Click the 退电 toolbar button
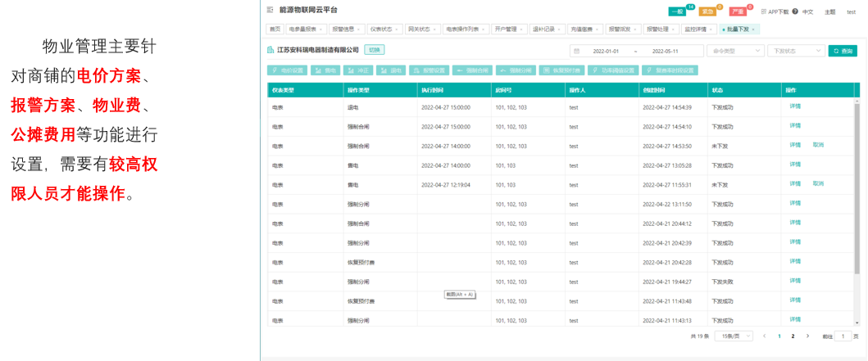The width and height of the screenshot is (868, 361). point(391,70)
